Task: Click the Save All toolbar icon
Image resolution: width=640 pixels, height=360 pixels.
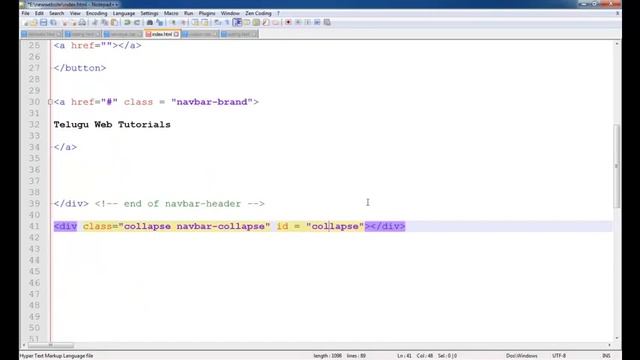Action: 53,22
